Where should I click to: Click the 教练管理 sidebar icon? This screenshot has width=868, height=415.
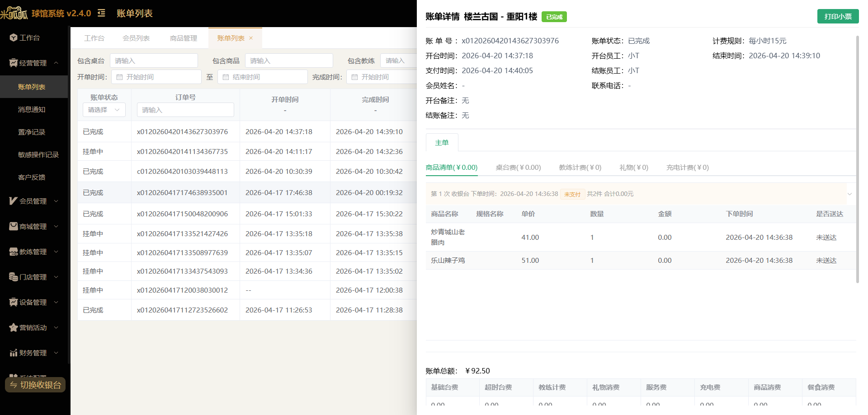tap(13, 252)
